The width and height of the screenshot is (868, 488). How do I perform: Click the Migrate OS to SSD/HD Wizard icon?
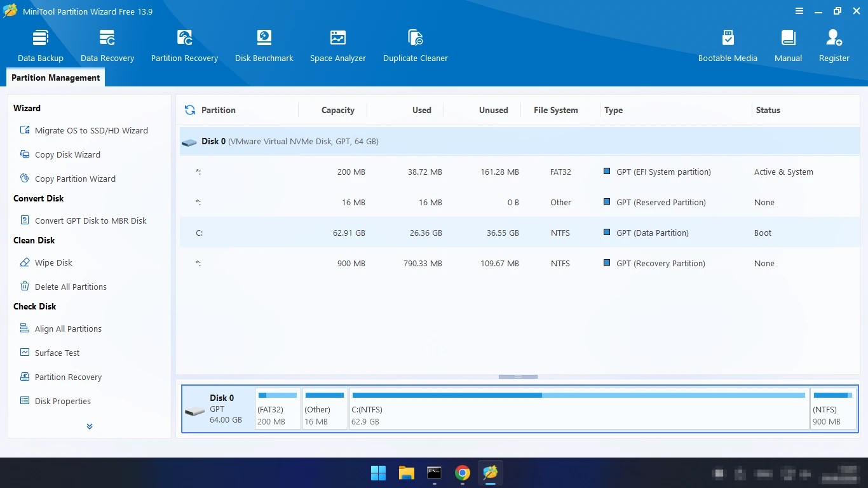(x=25, y=130)
